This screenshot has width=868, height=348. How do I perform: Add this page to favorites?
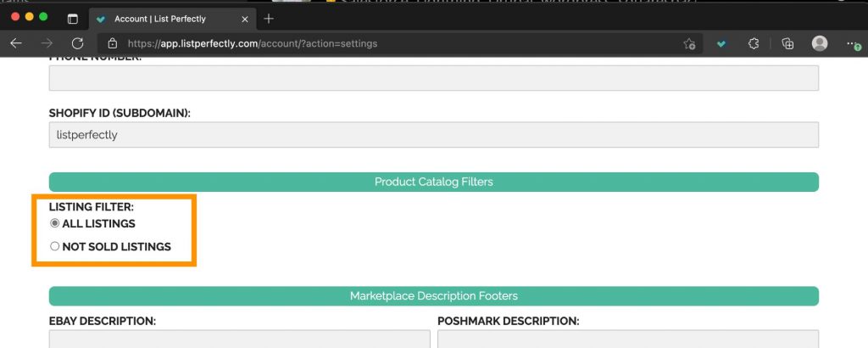[688, 44]
